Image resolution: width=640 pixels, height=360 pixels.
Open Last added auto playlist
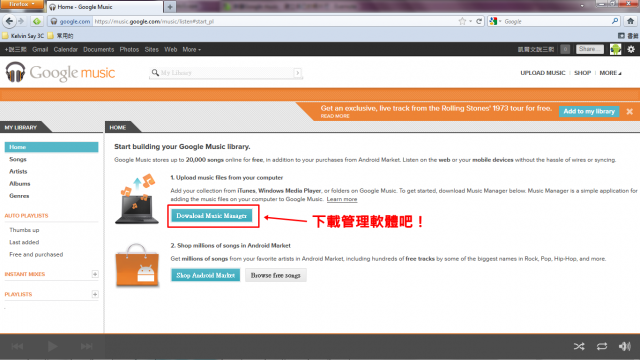[24, 242]
